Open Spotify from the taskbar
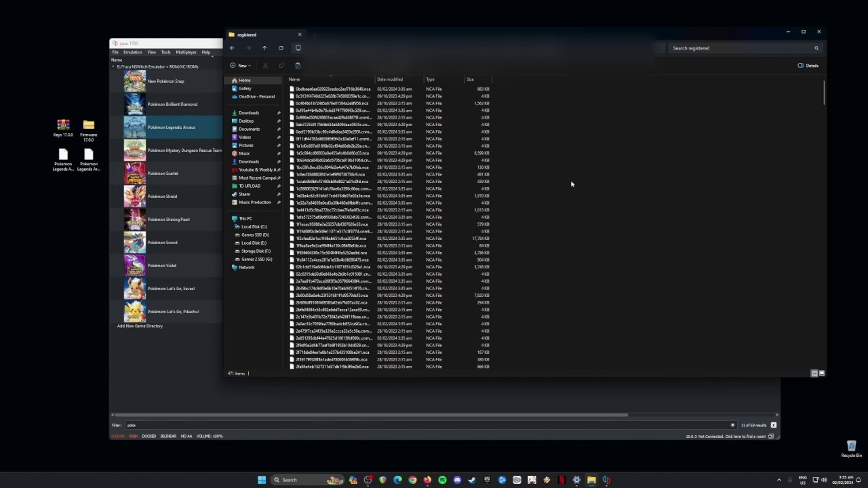 tap(442, 480)
